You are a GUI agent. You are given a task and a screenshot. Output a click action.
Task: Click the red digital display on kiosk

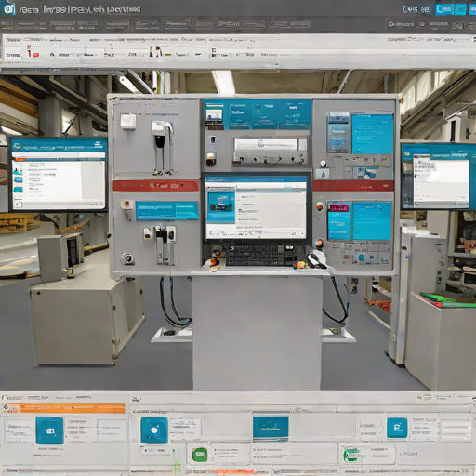click(x=337, y=207)
